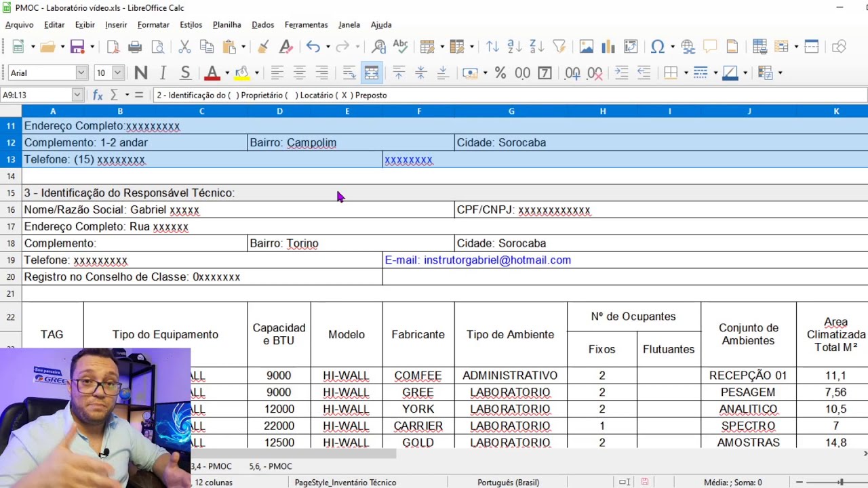Open the Formatar menu
Screen dimensions: 868x488
(153, 24)
